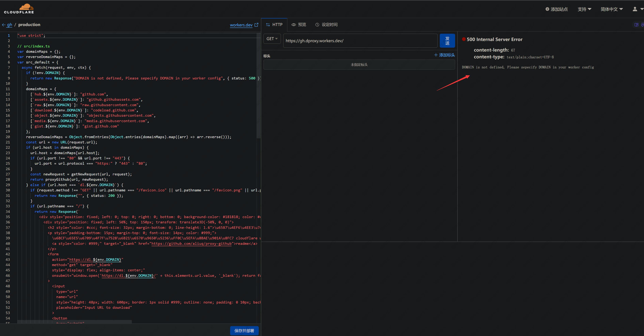Viewport: 644px width, 336px height.
Task: Click line number 1 in the editor
Action: (9, 35)
